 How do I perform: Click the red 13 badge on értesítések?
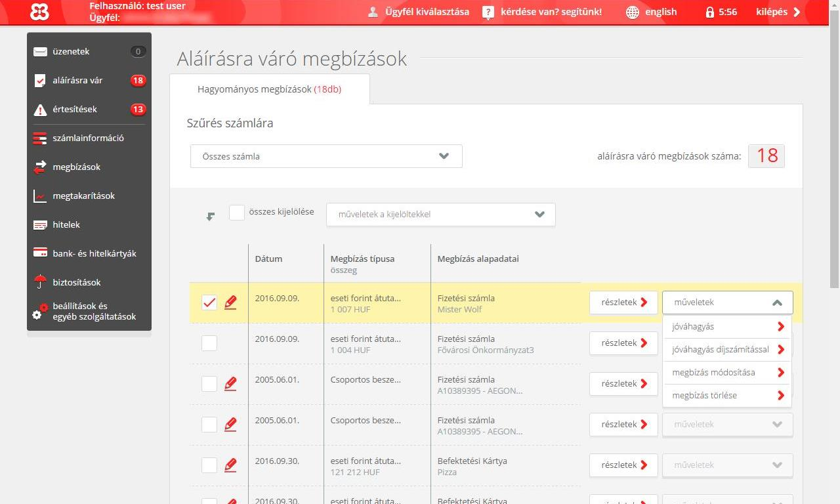(138, 110)
